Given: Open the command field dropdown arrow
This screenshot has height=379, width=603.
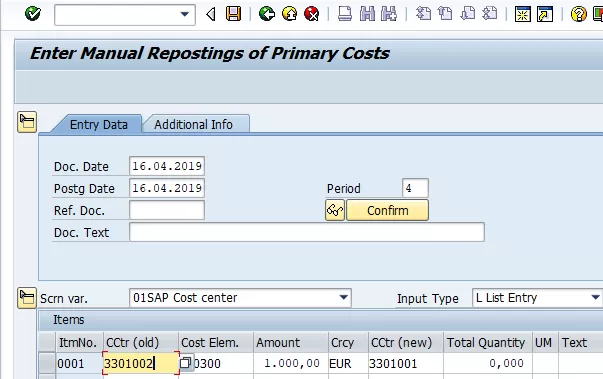Looking at the screenshot, I should click(185, 15).
